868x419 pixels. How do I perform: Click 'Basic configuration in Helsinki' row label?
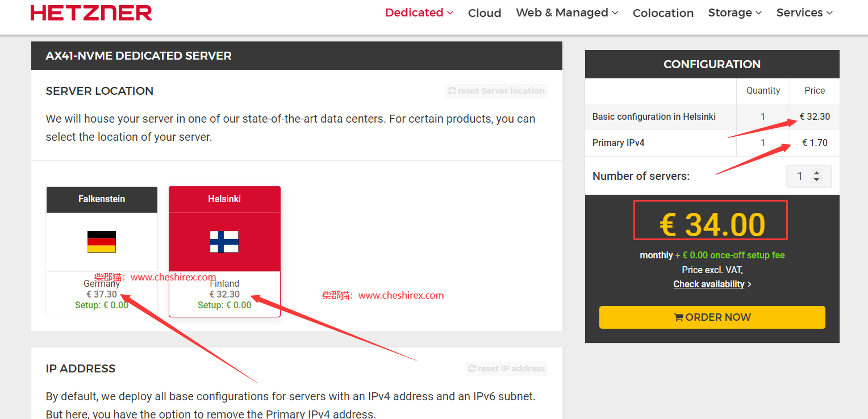(654, 116)
